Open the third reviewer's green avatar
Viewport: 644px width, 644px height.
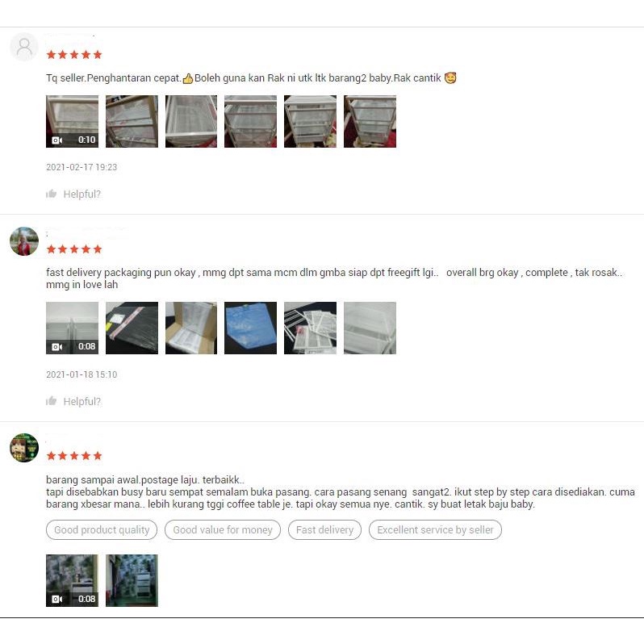tap(24, 448)
